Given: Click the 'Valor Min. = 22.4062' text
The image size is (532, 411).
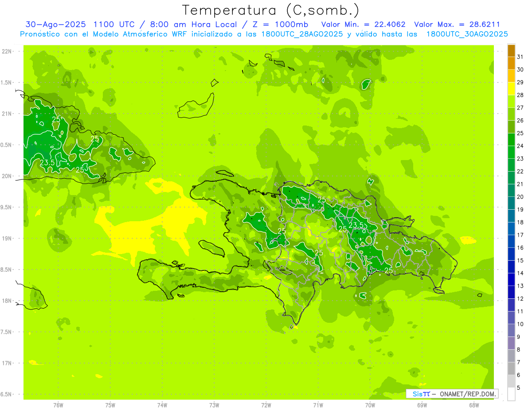Looking at the screenshot, I should [x=364, y=24].
